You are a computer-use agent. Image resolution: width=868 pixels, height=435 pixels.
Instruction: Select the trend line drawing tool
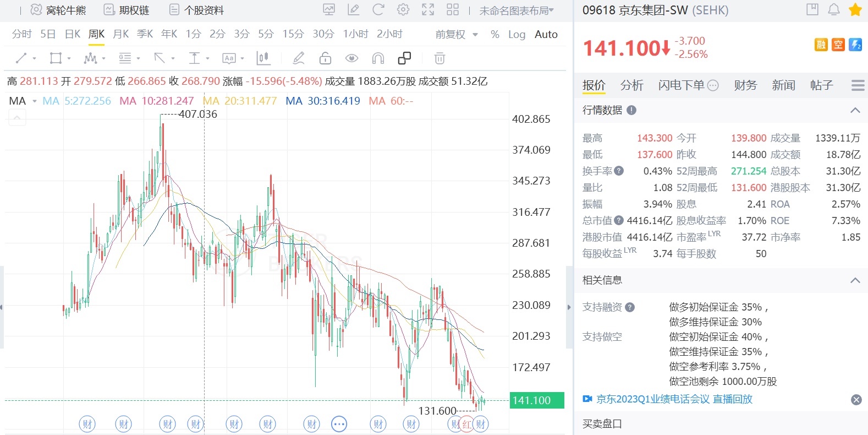(21, 58)
